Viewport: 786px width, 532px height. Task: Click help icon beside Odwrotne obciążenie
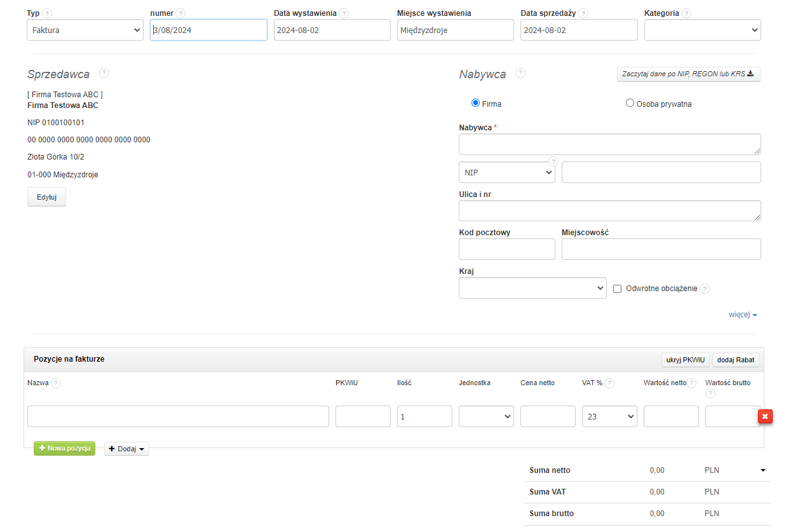coord(705,289)
